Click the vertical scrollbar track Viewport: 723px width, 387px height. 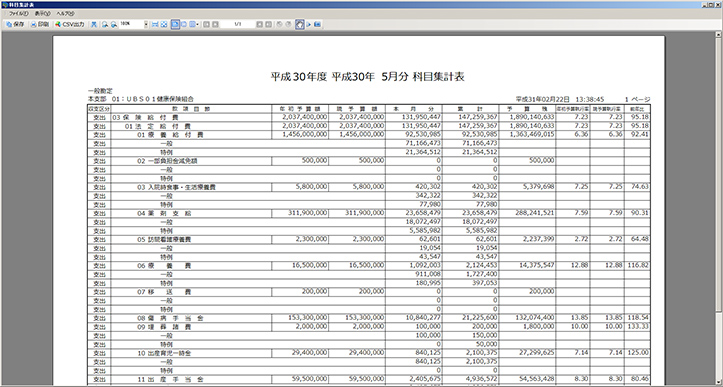point(719,346)
